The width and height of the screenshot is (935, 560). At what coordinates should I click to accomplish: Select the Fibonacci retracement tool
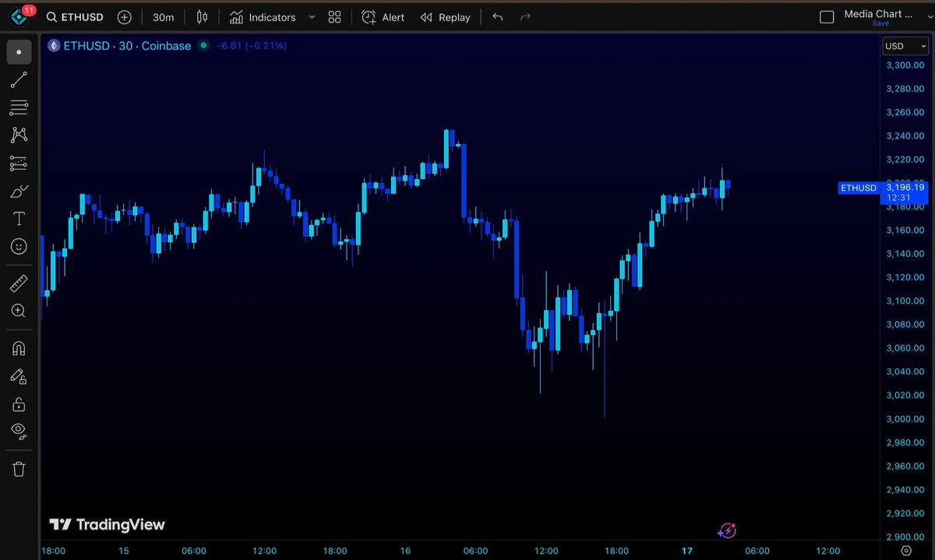19,107
